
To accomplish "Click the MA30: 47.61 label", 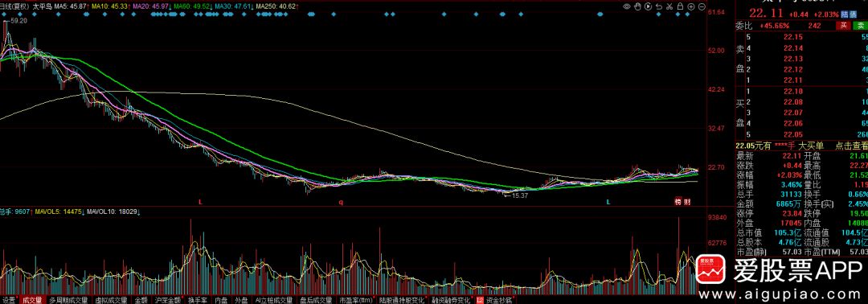I will (x=234, y=6).
